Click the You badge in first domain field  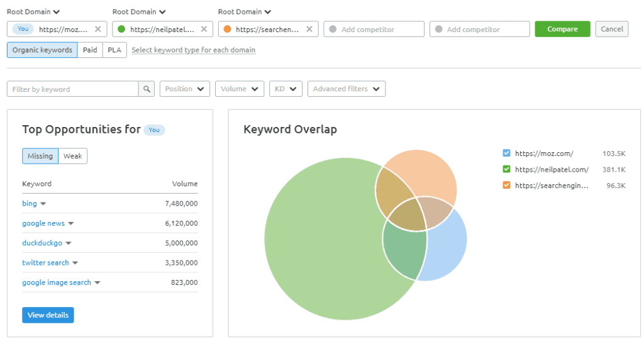(x=23, y=29)
